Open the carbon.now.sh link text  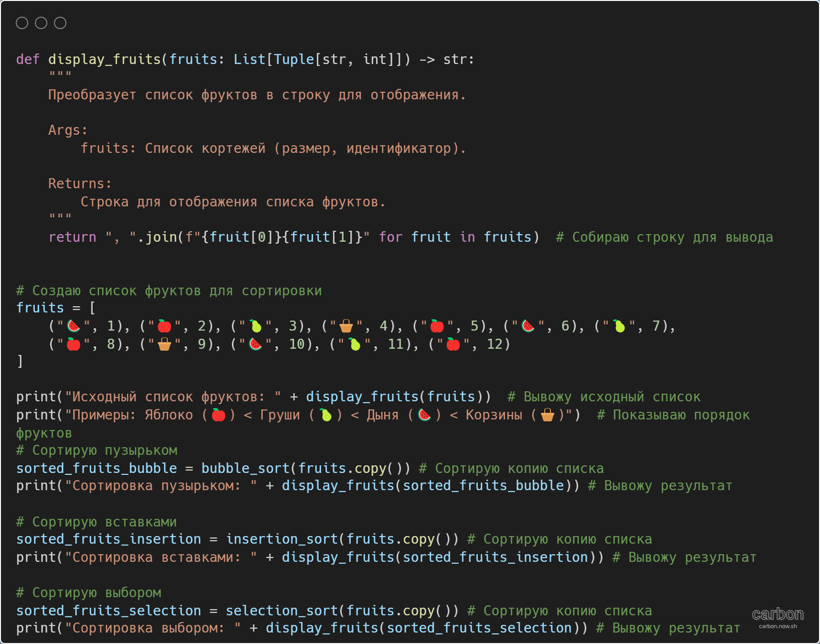point(777,626)
